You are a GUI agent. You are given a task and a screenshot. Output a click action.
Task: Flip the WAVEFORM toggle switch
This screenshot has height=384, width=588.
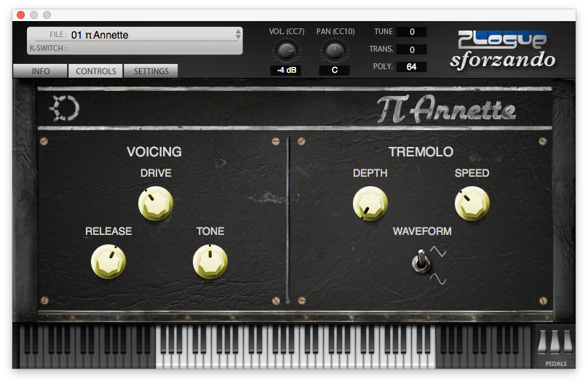(421, 262)
